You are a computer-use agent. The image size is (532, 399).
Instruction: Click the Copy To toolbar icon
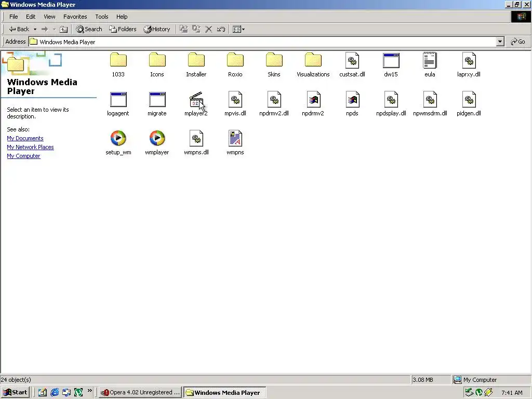[x=196, y=29]
